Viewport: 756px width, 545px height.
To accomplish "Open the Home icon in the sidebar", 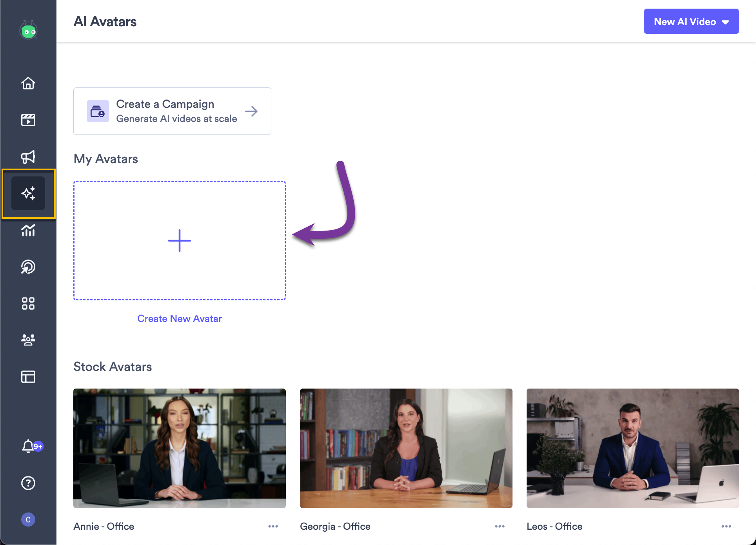I will [28, 84].
